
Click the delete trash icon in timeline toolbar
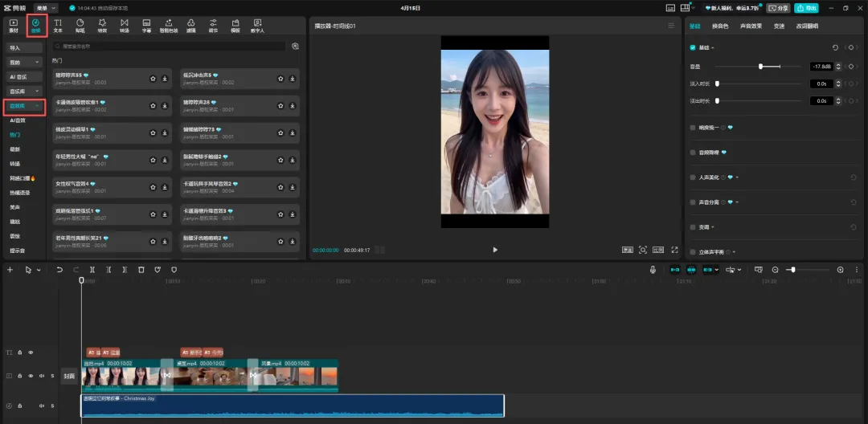141,270
